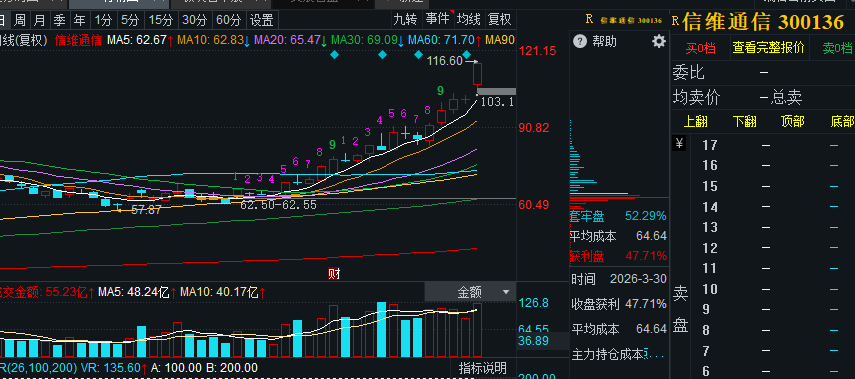
Task: Select the 60分 chart tab
Action: pos(228,21)
